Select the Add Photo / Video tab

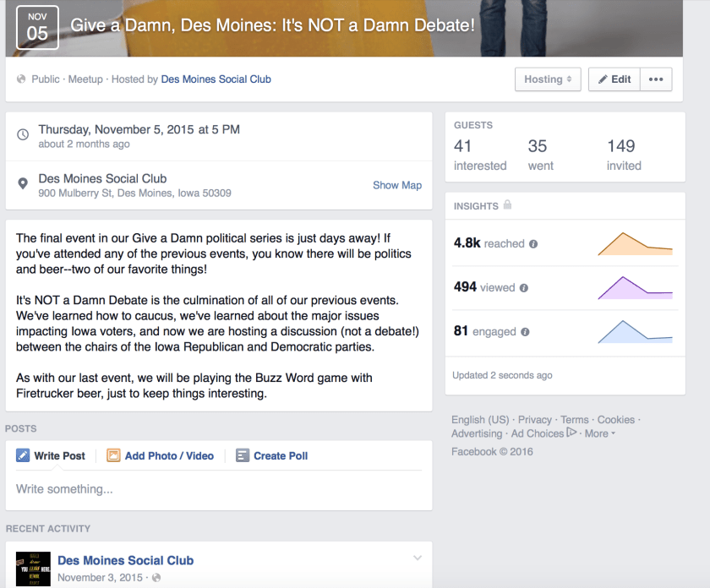click(x=161, y=455)
